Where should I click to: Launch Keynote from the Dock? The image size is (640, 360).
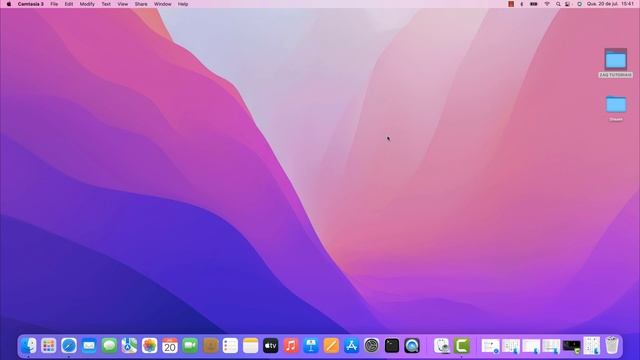point(311,346)
